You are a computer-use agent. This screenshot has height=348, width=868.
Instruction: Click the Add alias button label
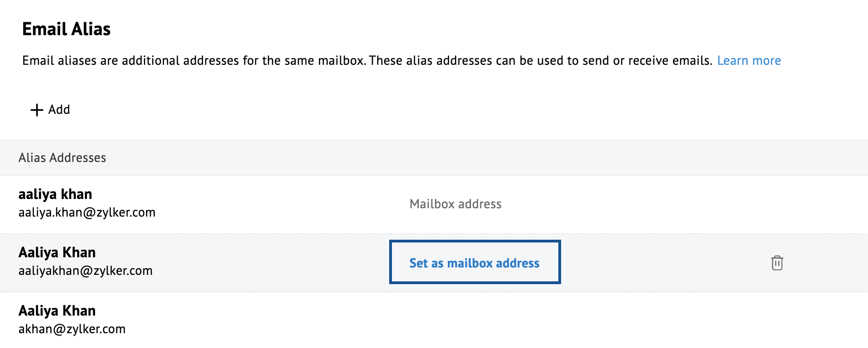click(x=59, y=110)
